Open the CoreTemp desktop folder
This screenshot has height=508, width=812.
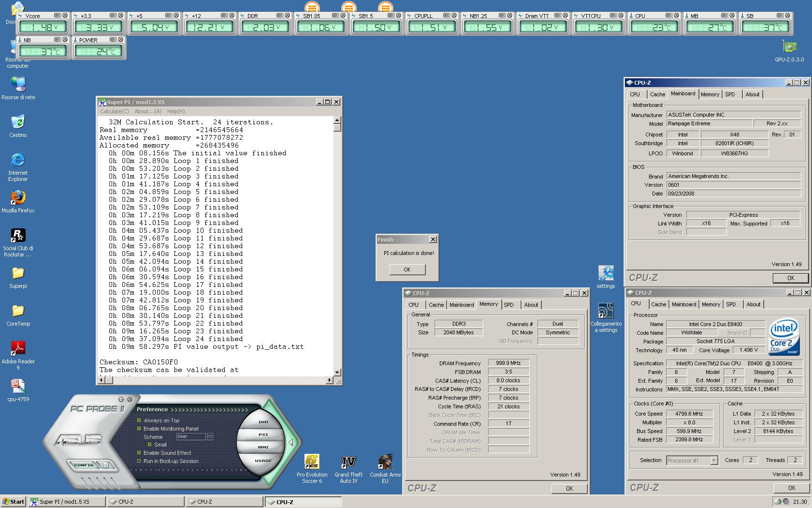pyautogui.click(x=18, y=314)
